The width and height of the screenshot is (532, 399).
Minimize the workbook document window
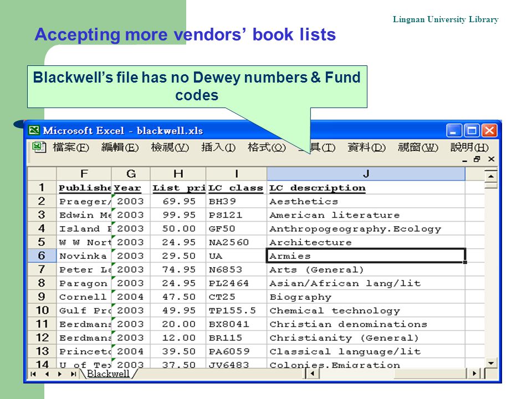pyautogui.click(x=465, y=160)
